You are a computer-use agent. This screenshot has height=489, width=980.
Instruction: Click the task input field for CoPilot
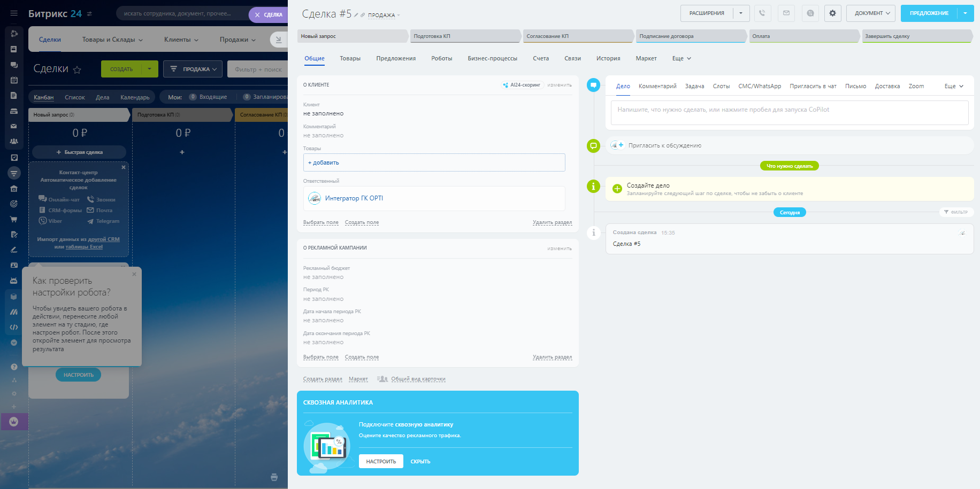[789, 112]
